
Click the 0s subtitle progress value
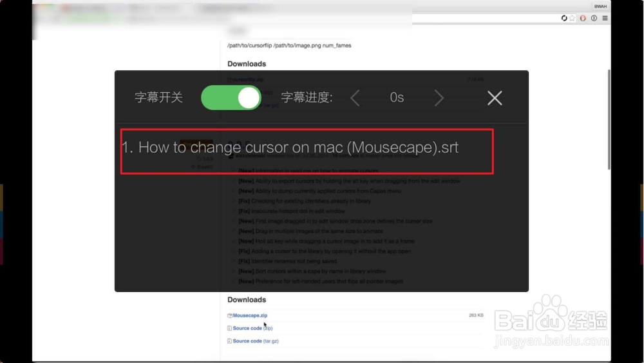click(x=397, y=97)
